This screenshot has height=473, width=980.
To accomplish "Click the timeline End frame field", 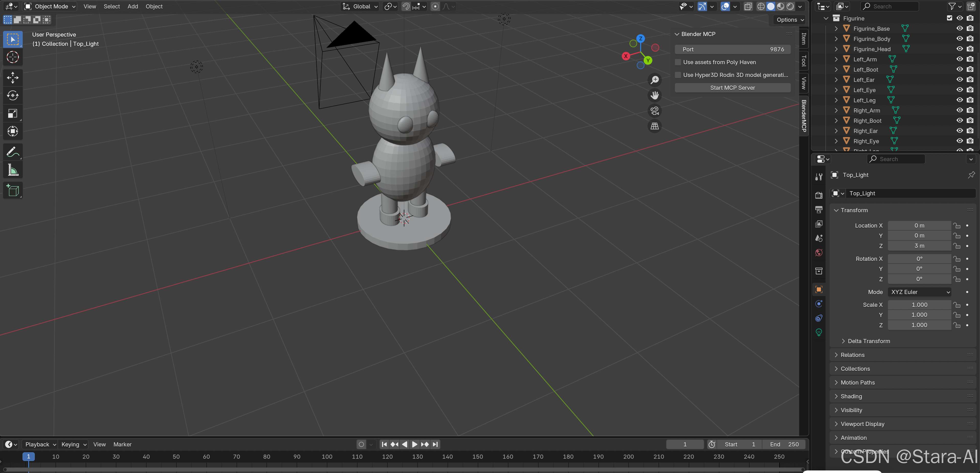I will [784, 444].
